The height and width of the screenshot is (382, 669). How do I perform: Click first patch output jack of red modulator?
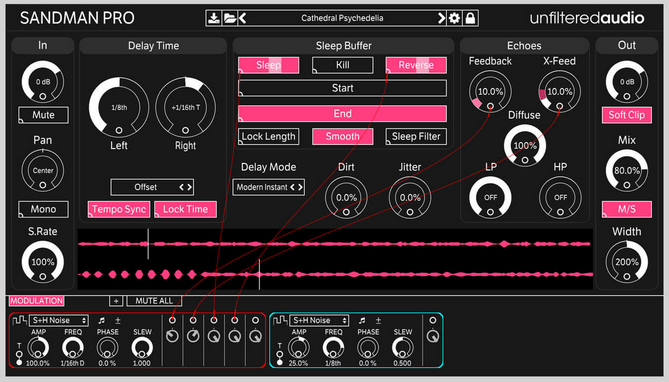click(172, 320)
